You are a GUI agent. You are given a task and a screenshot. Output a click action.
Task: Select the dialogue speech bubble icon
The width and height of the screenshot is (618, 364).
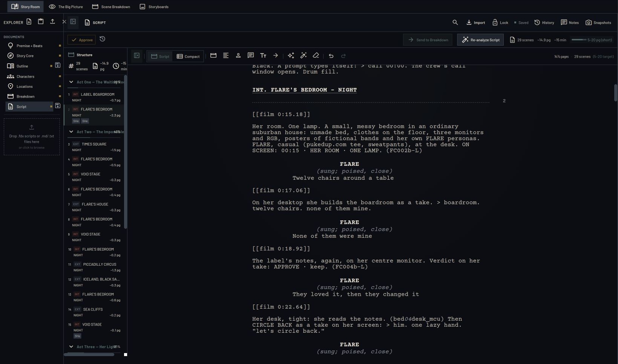(x=251, y=55)
